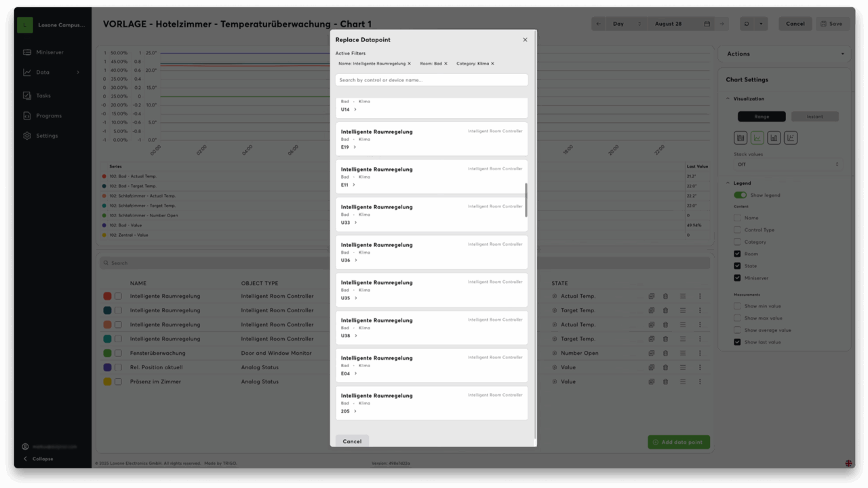This screenshot has height=488, width=868.
Task: Enable the Control Type legend checkbox
Action: pos(737,230)
